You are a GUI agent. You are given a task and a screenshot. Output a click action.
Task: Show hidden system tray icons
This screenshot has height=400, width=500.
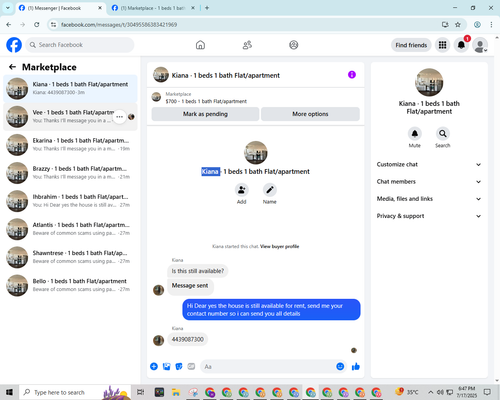click(431, 392)
